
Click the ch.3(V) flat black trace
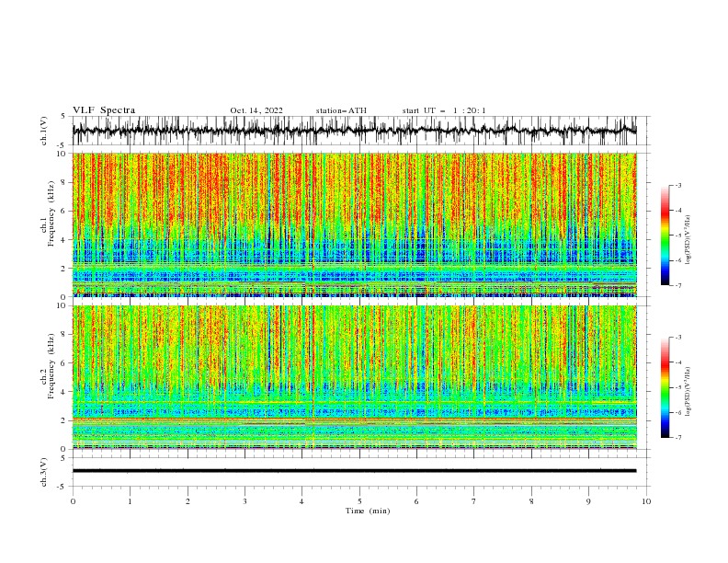pos(354,471)
